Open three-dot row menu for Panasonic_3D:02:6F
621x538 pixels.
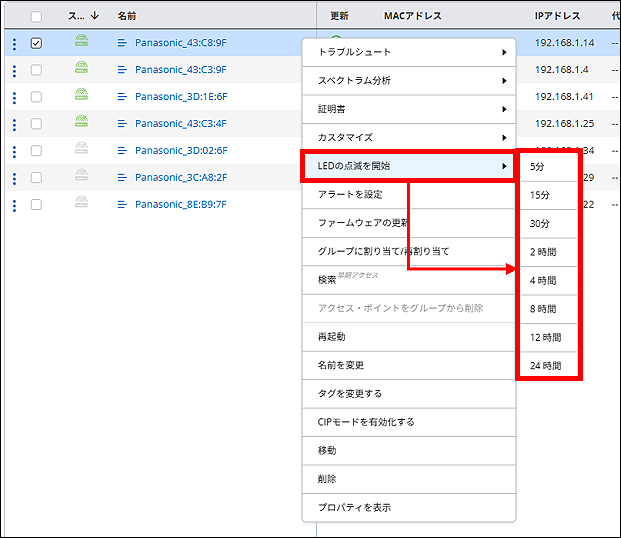coord(14,151)
